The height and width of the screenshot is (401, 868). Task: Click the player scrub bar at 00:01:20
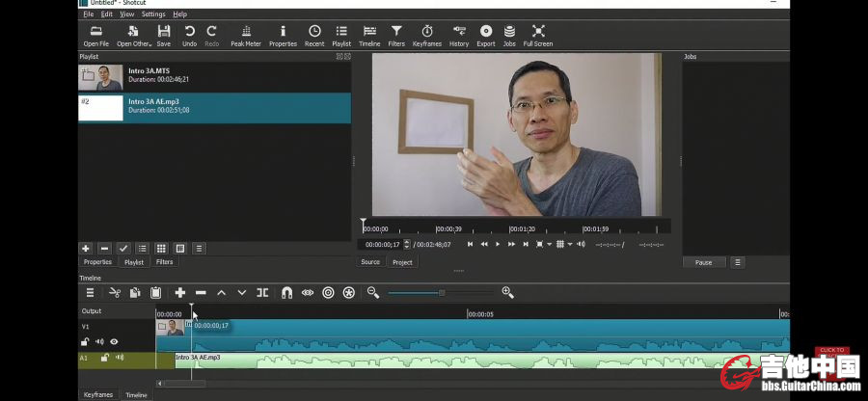pyautogui.click(x=510, y=228)
